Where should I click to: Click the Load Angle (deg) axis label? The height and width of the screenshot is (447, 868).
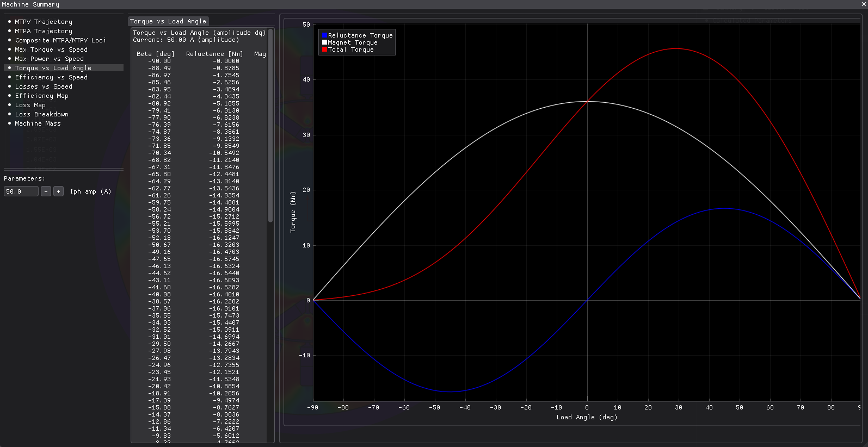tap(587, 417)
